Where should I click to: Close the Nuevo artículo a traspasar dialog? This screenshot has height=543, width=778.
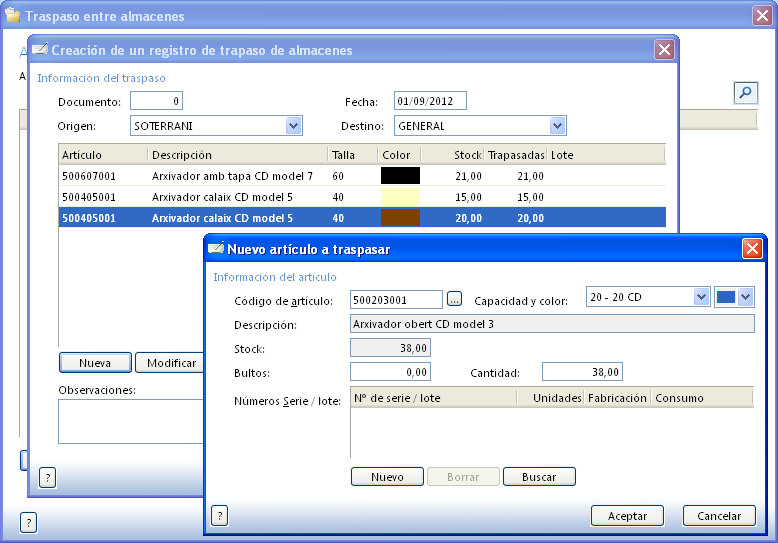[x=752, y=249]
